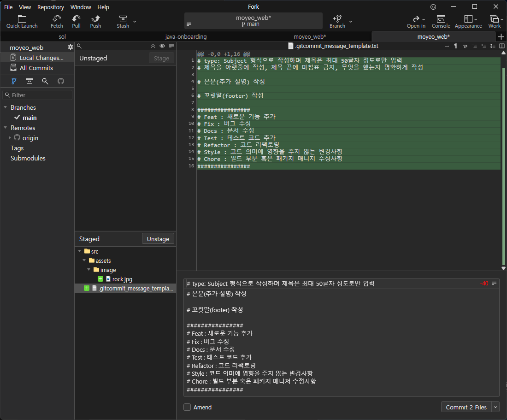Open repository settings gear beside moyeo_web
Screen dimensions: 507x420
(x=71, y=47)
